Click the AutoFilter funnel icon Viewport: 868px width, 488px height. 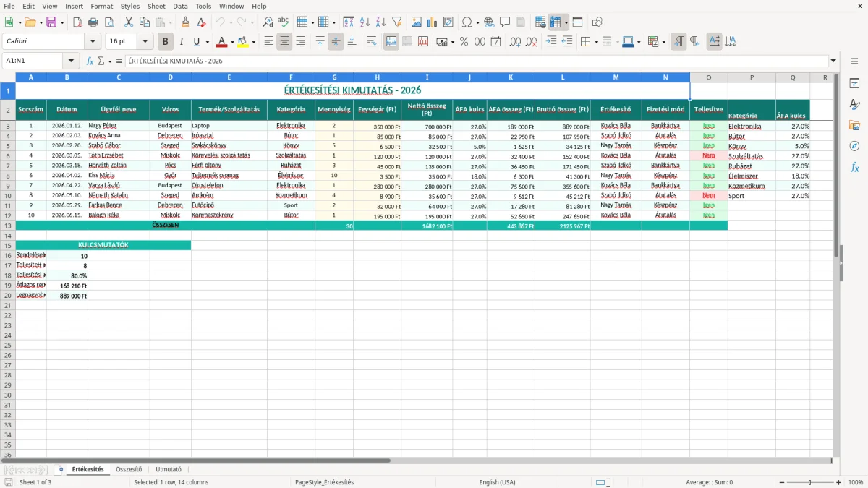click(396, 22)
